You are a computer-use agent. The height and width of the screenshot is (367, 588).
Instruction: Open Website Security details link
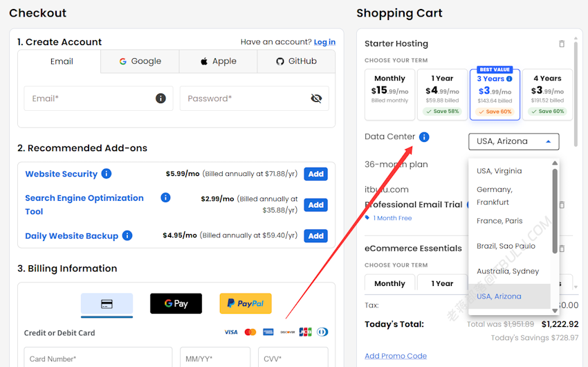(x=61, y=174)
